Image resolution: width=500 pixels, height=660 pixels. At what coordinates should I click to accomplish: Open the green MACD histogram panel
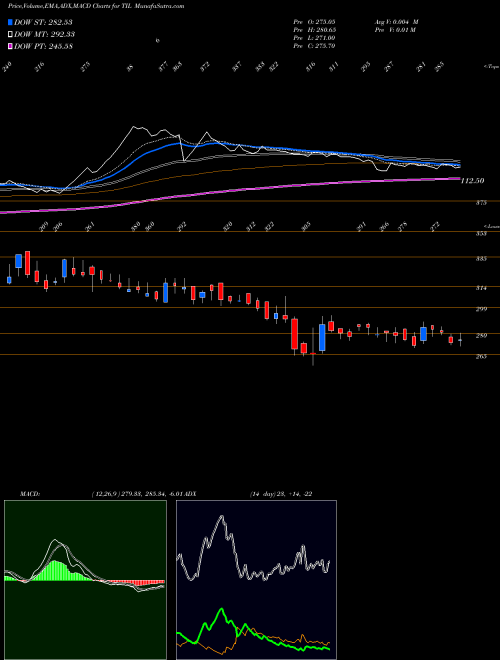point(85,580)
